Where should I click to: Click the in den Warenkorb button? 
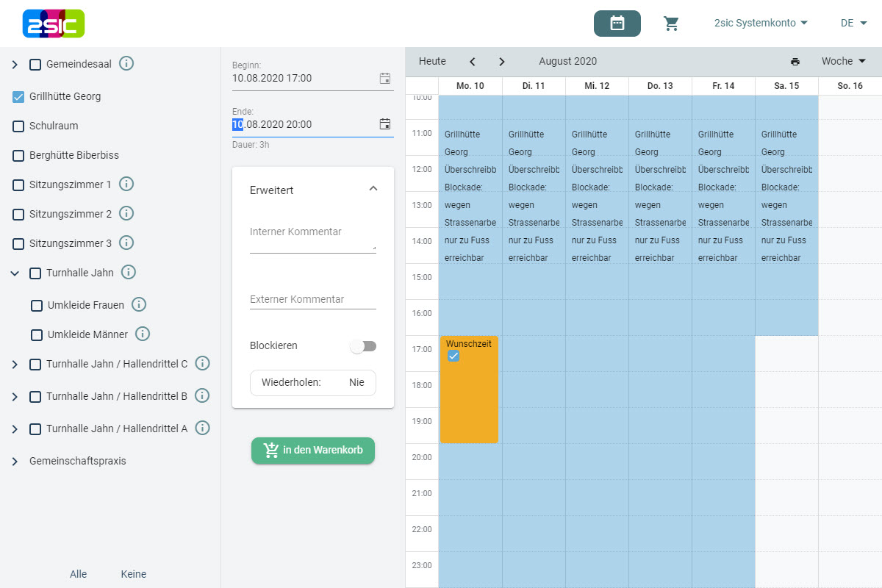pos(313,451)
